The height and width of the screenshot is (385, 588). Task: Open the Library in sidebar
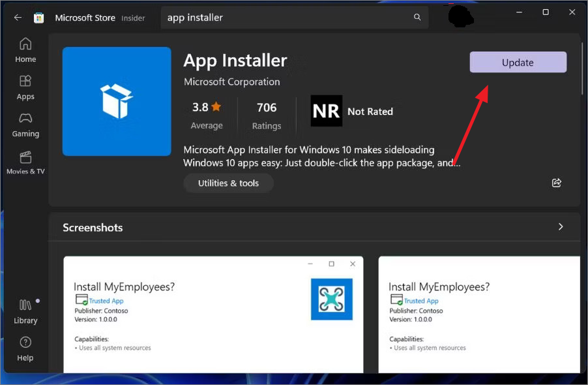[x=25, y=311]
